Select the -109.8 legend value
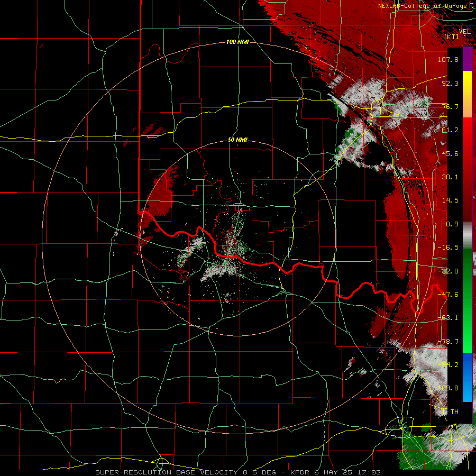 coord(446,388)
